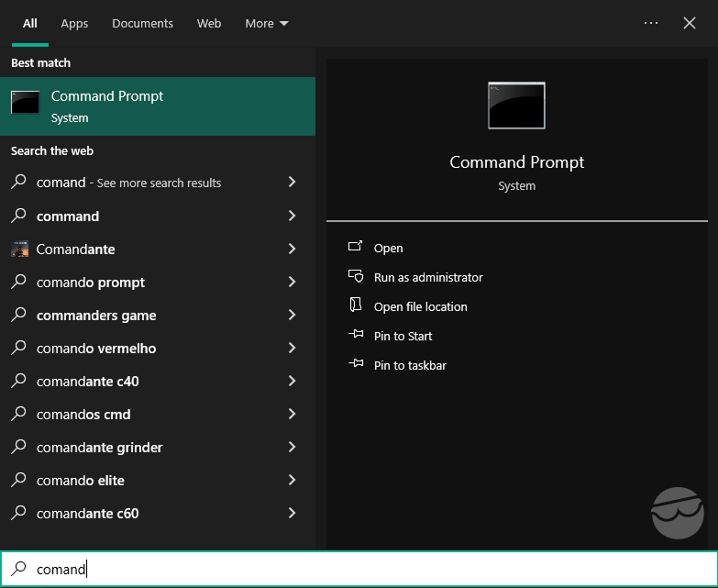This screenshot has height=588, width=718.
Task: Expand arrow next to 'comando elite'
Action: [x=293, y=479]
